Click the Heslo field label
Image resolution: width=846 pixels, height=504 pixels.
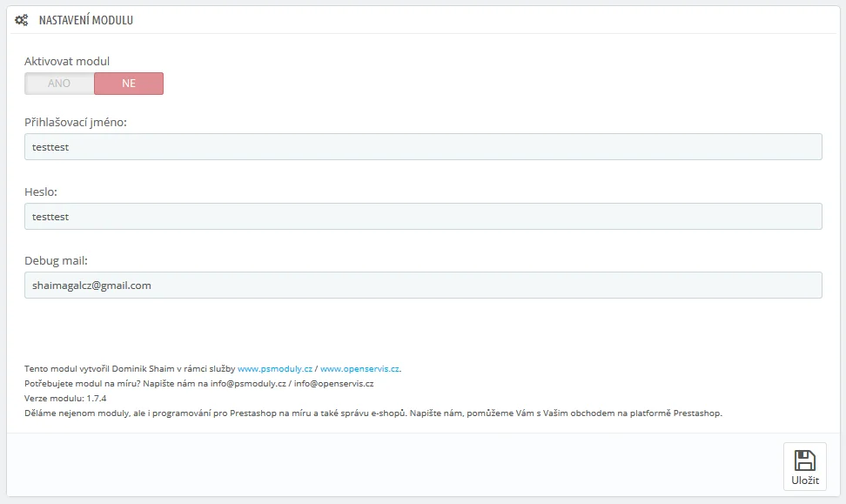(x=41, y=192)
